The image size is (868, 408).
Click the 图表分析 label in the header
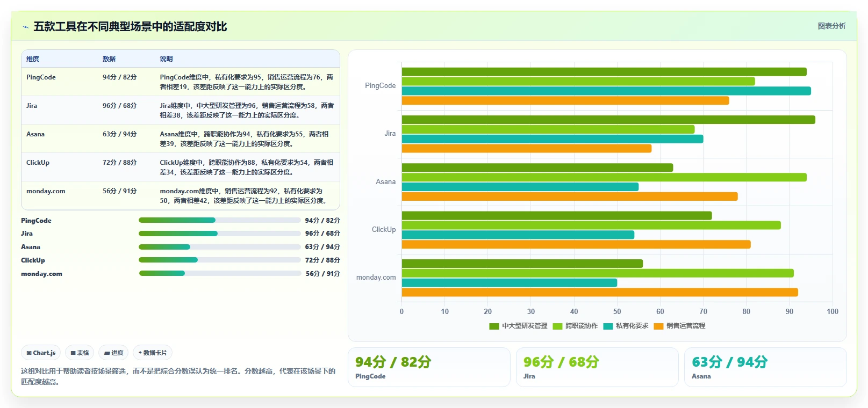[x=831, y=26]
